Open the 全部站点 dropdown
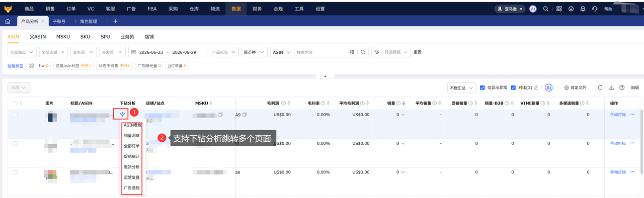Viewport: 644px width, 198px height. tap(22, 52)
